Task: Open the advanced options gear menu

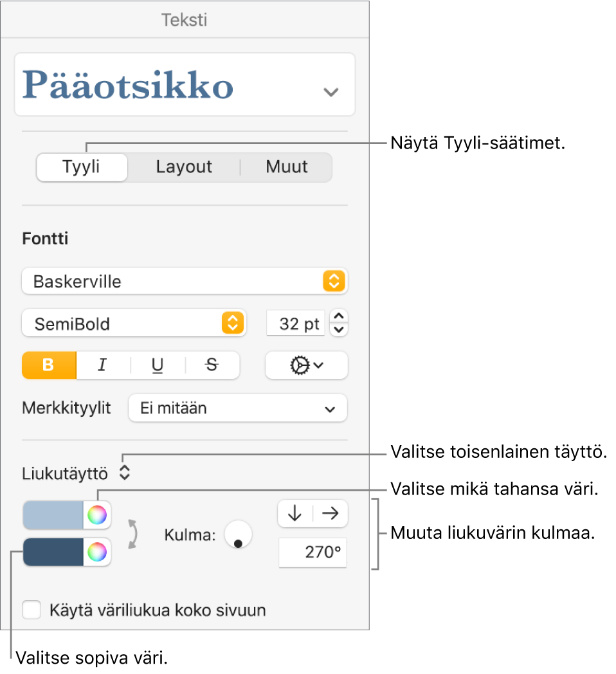Action: point(306,365)
